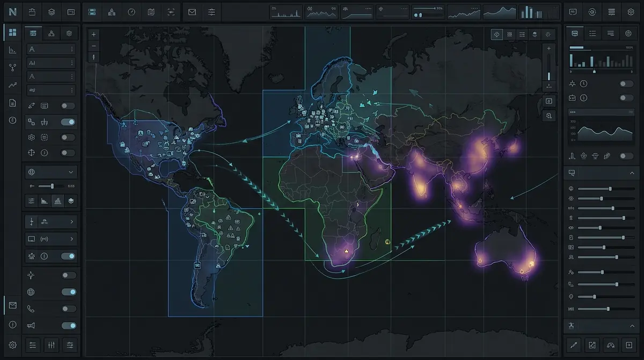Open the connected nodes icon in left sidebar
Screen dimensions: 644x360
click(x=12, y=68)
